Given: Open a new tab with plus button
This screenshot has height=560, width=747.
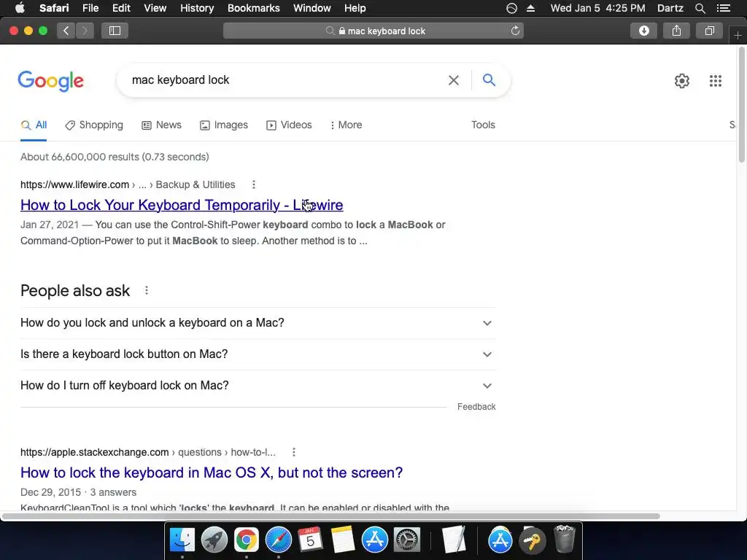Looking at the screenshot, I should (x=738, y=35).
